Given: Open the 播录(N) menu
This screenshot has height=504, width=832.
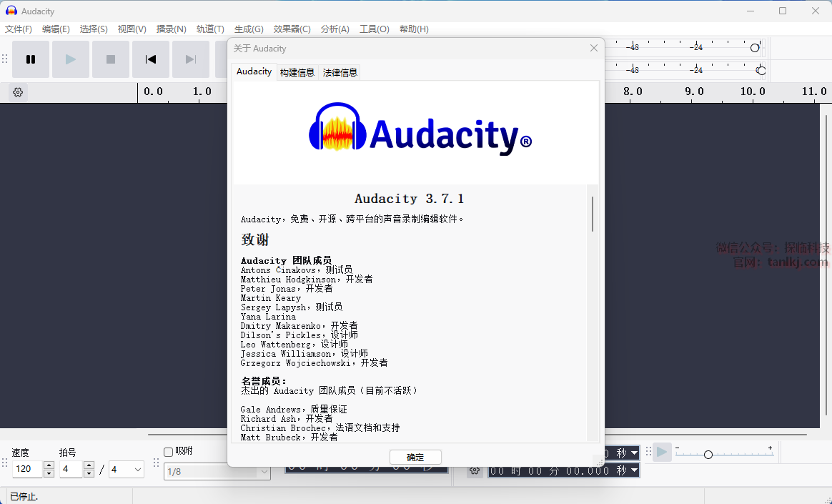Looking at the screenshot, I should click(x=172, y=29).
